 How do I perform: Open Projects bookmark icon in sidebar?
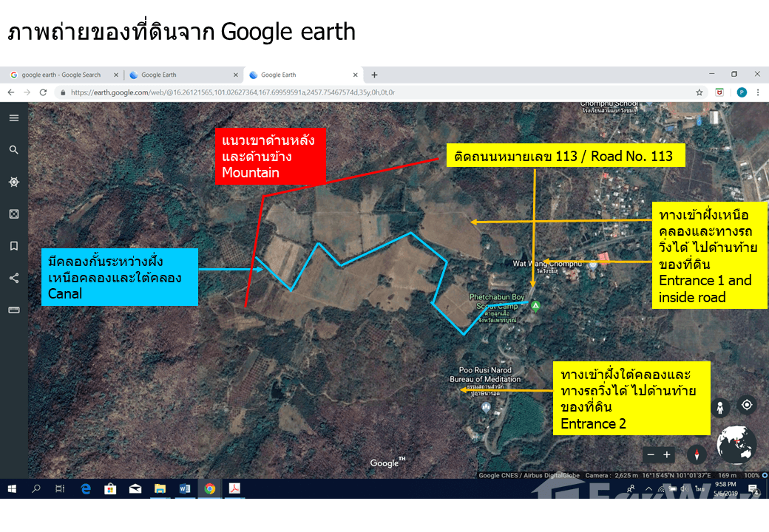(14, 246)
